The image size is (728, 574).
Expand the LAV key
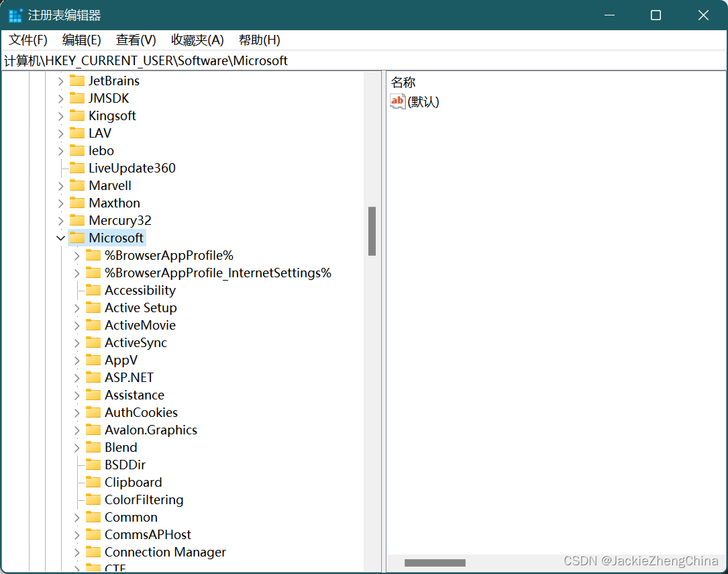tap(61, 134)
